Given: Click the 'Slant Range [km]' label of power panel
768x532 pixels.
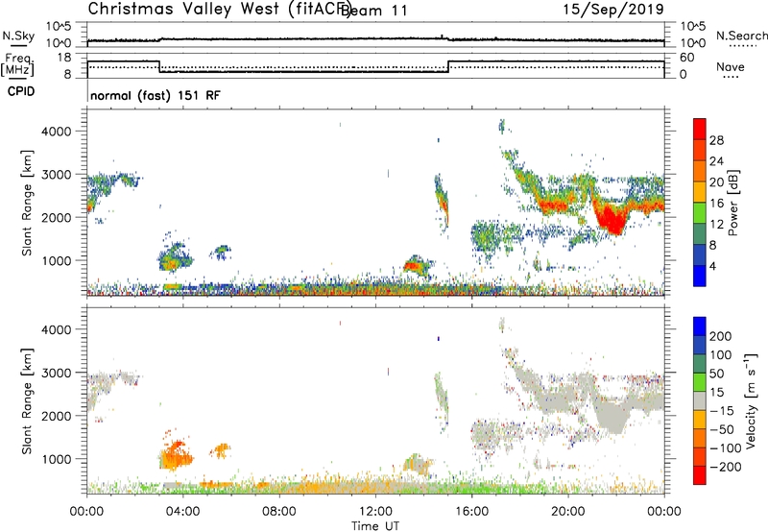Looking at the screenshot, I should pos(27,203).
